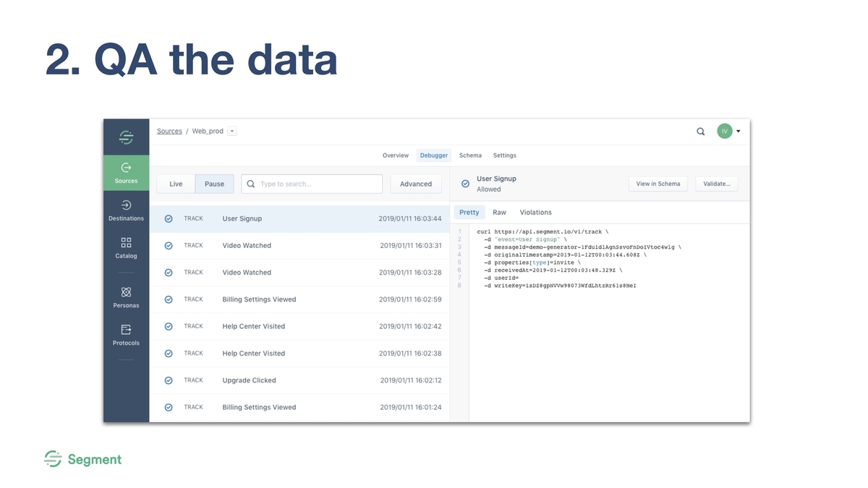Click the timestamp 2019/01/11 16:02:12
This screenshot has height=488, width=868.
(x=411, y=380)
